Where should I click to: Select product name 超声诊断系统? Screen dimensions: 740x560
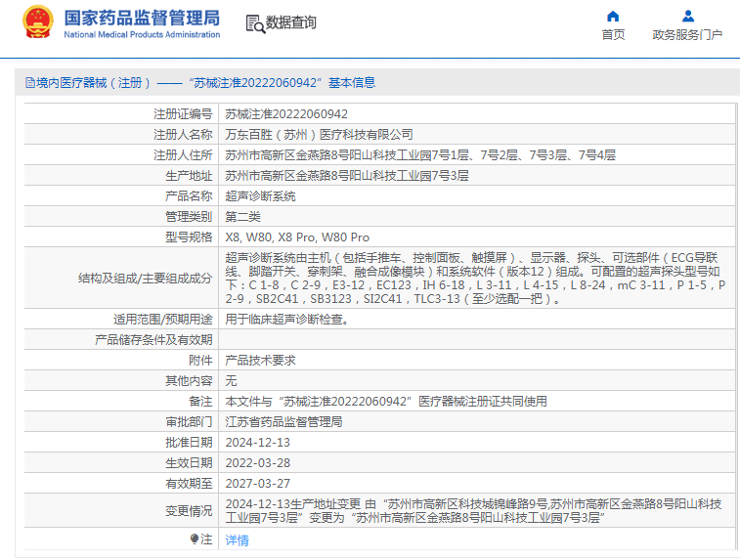pyautogui.click(x=260, y=196)
